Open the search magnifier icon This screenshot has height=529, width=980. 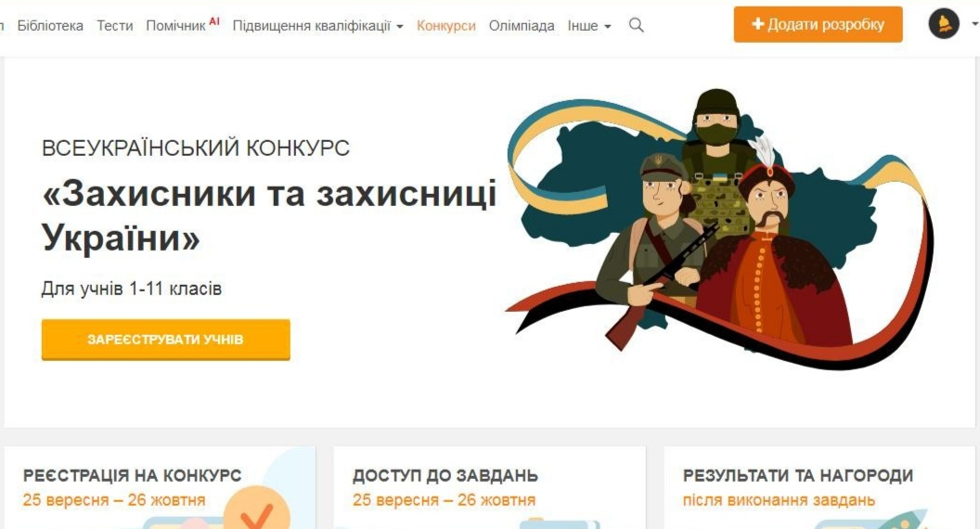(637, 25)
